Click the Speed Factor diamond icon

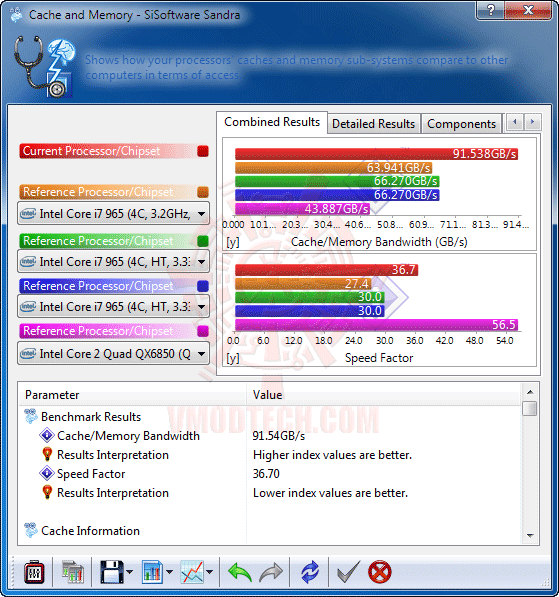tap(47, 474)
